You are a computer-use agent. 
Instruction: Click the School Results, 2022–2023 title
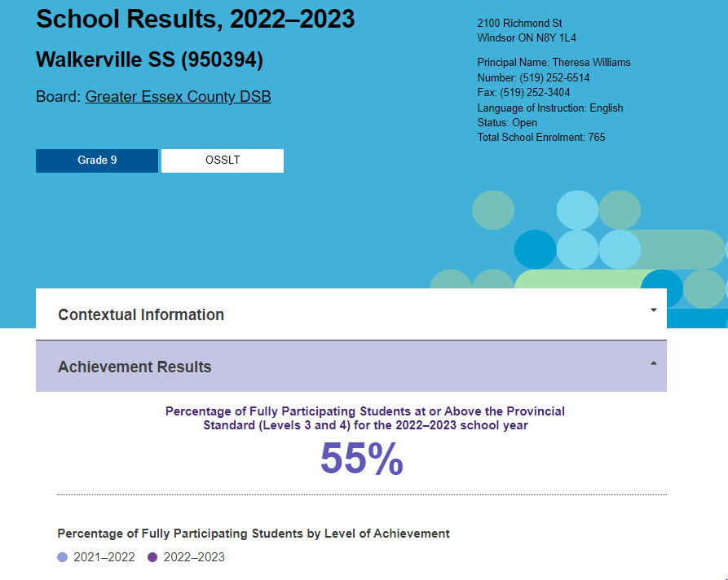195,19
